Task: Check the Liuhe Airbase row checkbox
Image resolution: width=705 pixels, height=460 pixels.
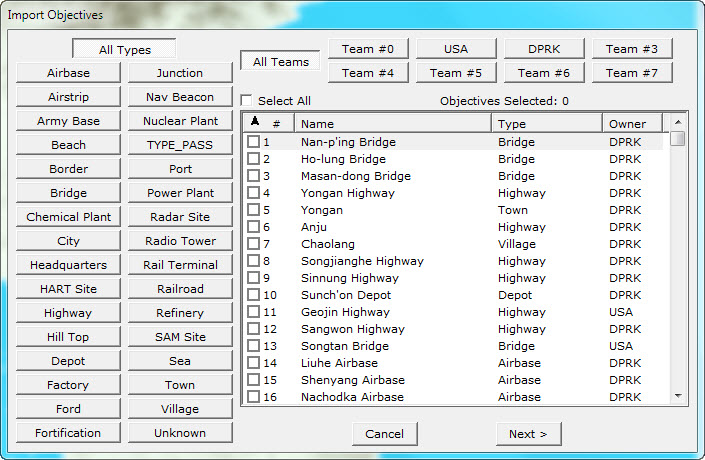Action: [x=254, y=363]
